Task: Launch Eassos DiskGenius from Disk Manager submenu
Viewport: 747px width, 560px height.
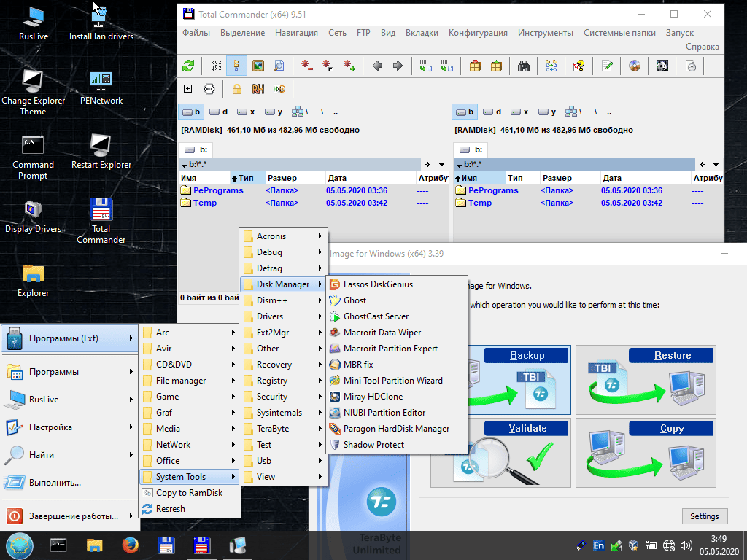Action: click(396, 284)
